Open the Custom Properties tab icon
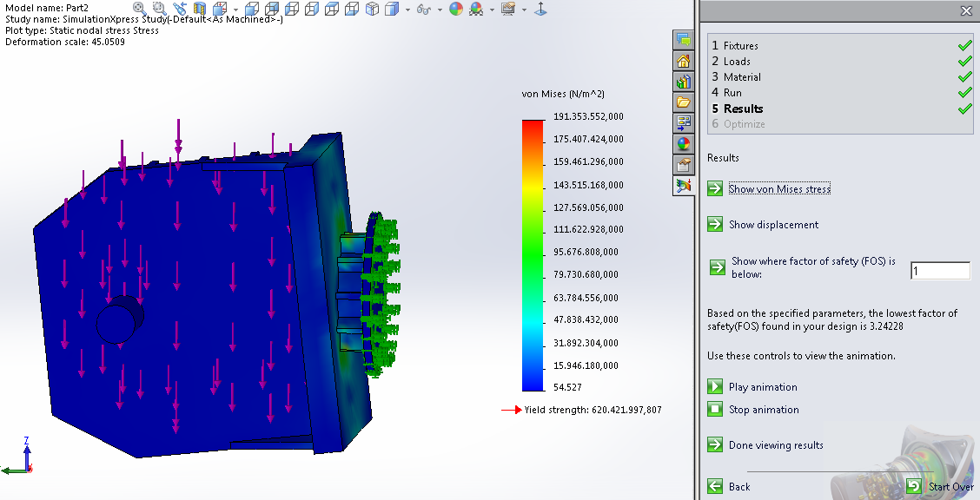 [x=683, y=165]
